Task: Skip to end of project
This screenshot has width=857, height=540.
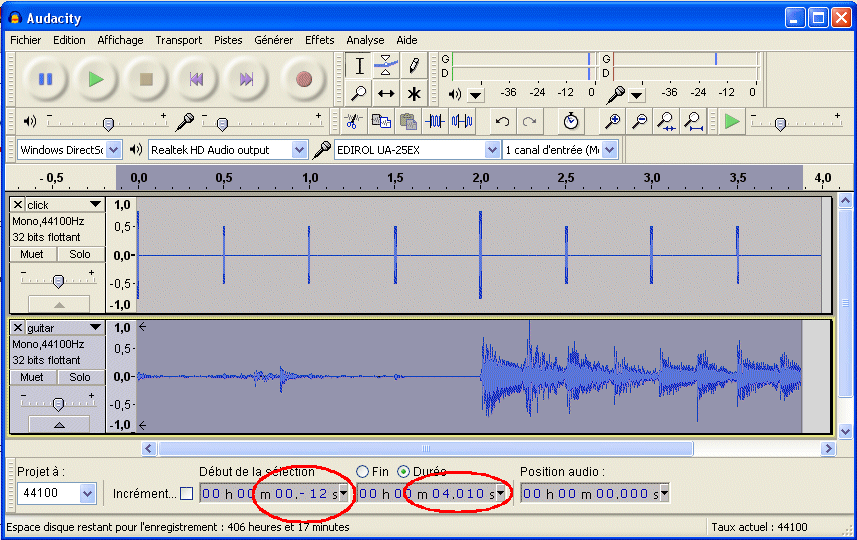Action: coord(246,79)
